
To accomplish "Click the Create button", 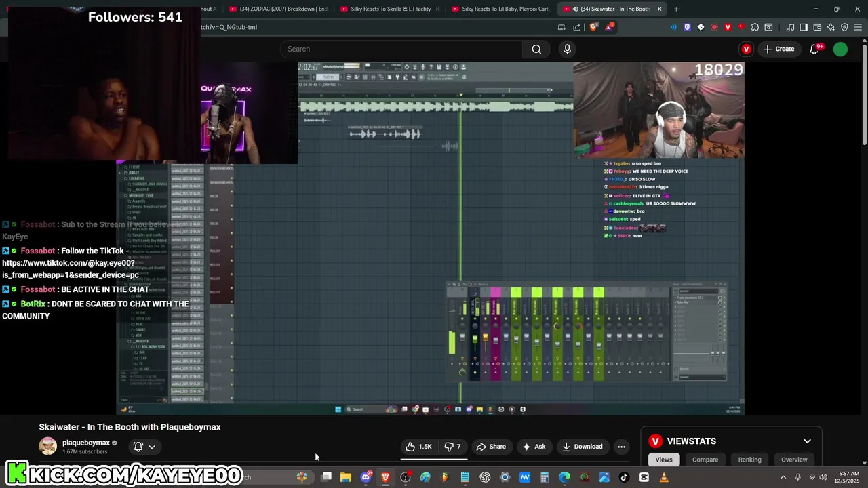I will click(x=778, y=49).
